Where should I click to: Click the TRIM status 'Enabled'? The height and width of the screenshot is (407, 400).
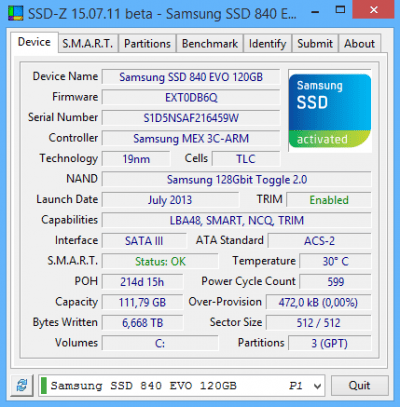(x=329, y=200)
